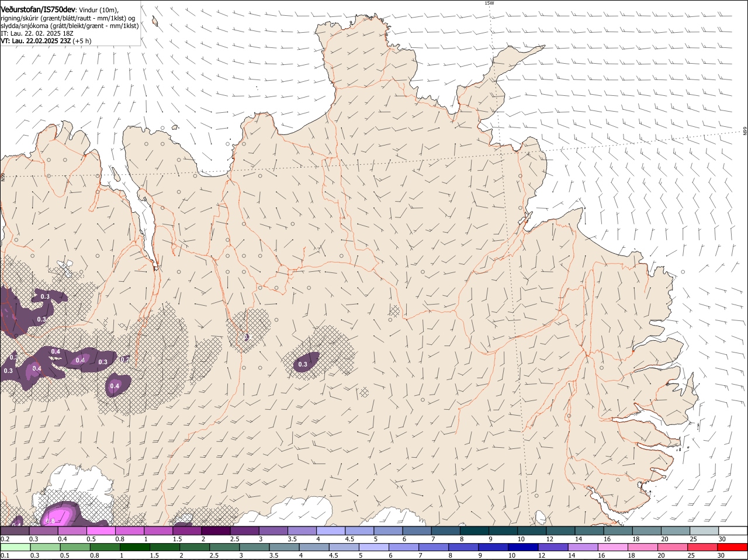Pick bright red 30 swatch in bottom legend row
The height and width of the screenshot is (560, 748).
(733, 547)
